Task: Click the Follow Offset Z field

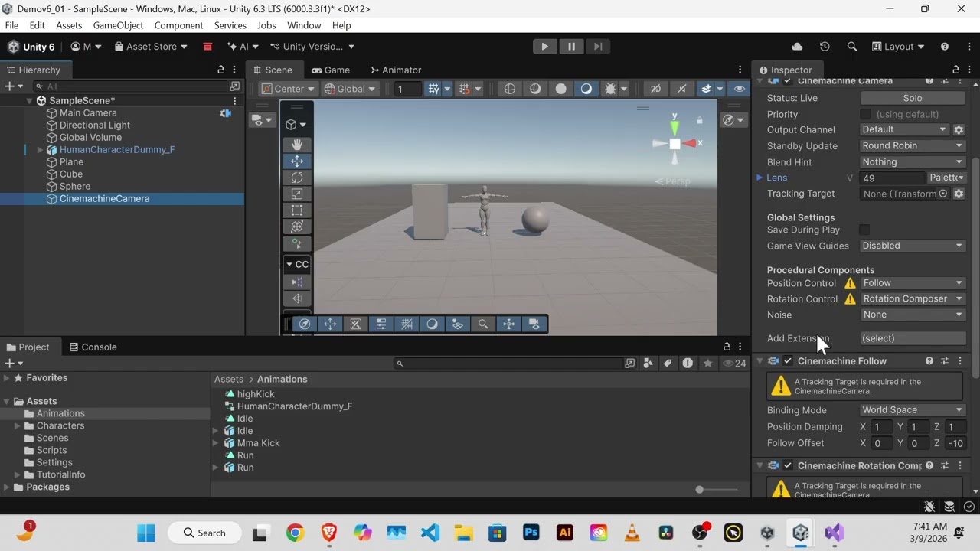Action: coord(955,443)
